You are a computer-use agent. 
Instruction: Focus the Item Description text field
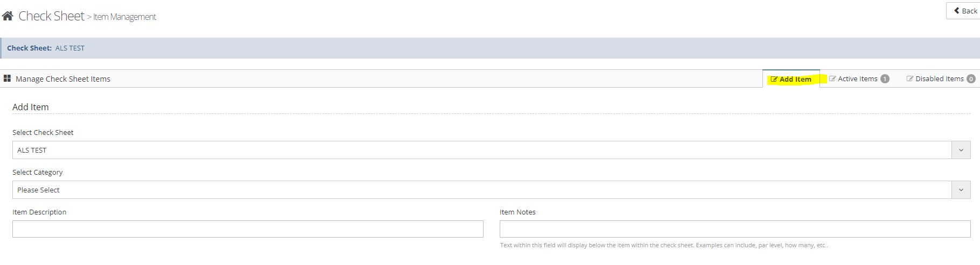pos(248,229)
